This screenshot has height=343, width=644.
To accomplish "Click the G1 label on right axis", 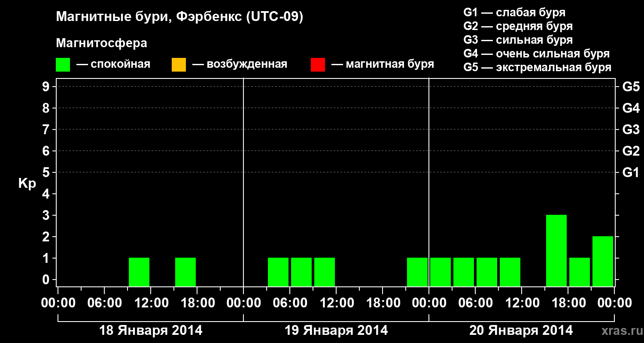I will coord(631,173).
